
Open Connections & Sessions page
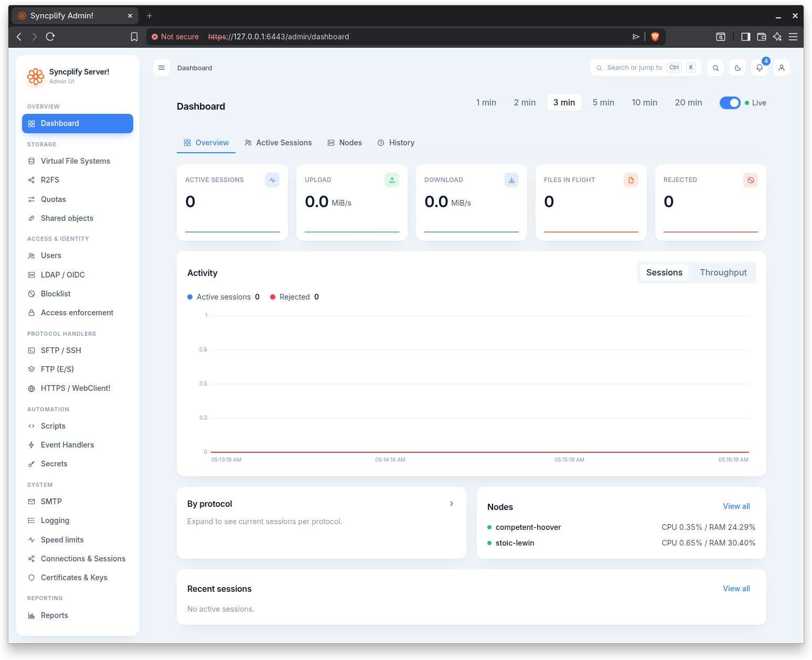[78, 559]
